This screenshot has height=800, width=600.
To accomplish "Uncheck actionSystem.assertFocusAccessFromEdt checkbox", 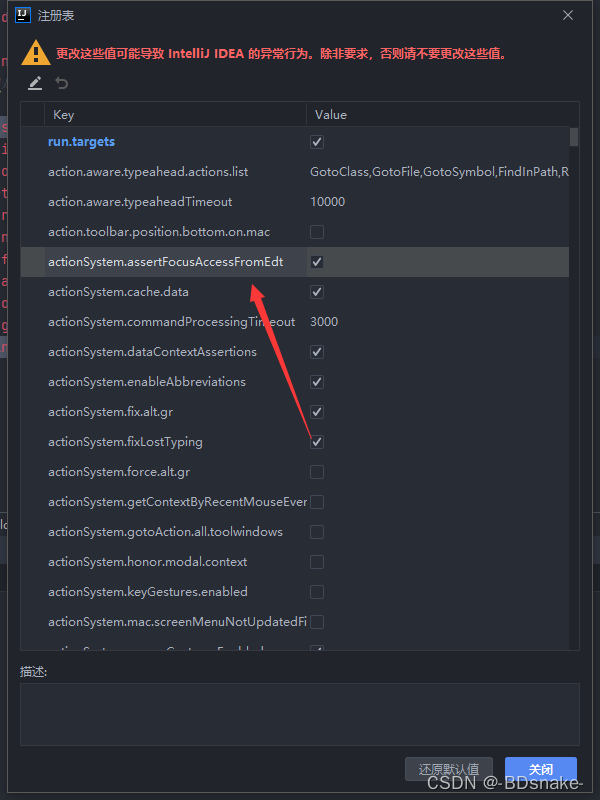I will (x=317, y=262).
